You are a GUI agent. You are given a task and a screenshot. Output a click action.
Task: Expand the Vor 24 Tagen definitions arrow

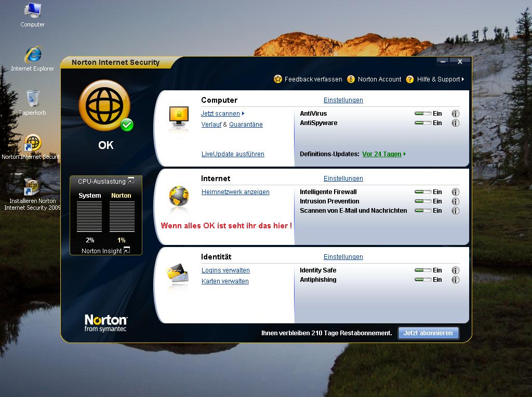tap(404, 154)
